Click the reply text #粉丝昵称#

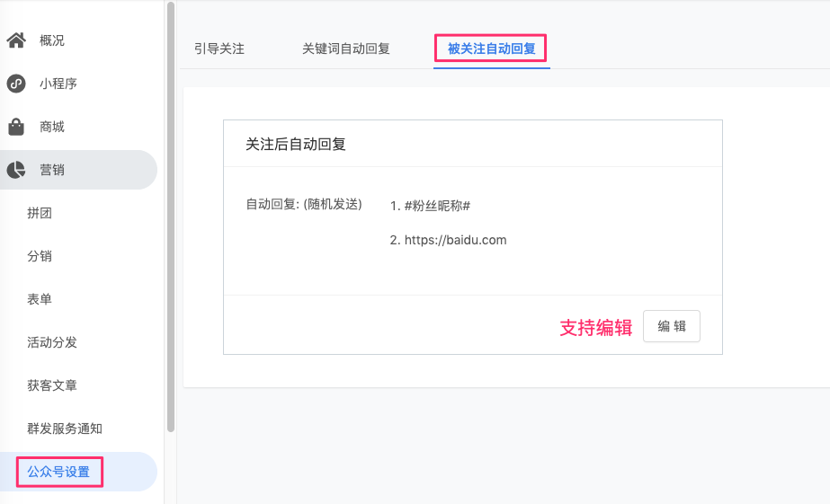[437, 206]
